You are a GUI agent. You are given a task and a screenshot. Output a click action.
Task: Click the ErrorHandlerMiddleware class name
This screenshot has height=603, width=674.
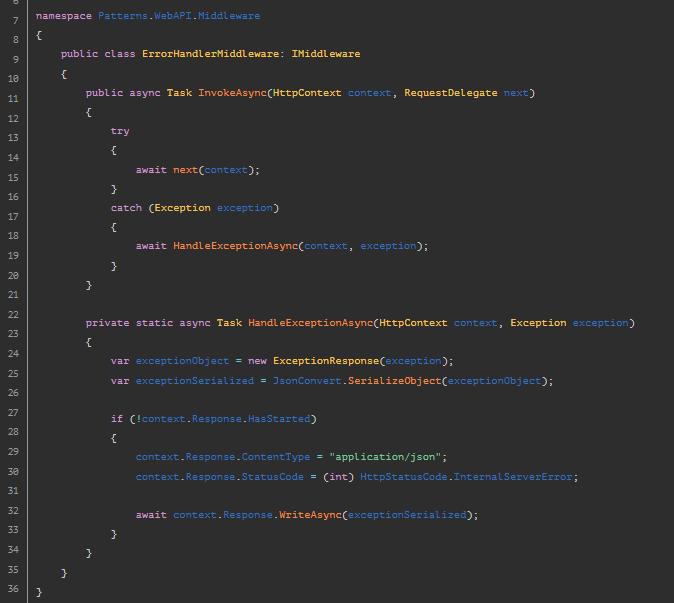tap(211, 54)
